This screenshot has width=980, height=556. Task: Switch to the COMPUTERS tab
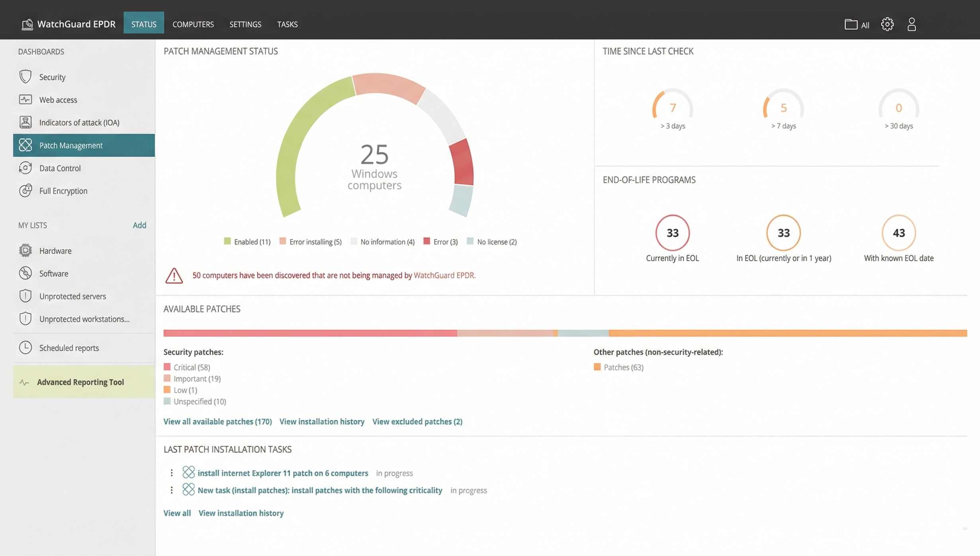point(193,24)
